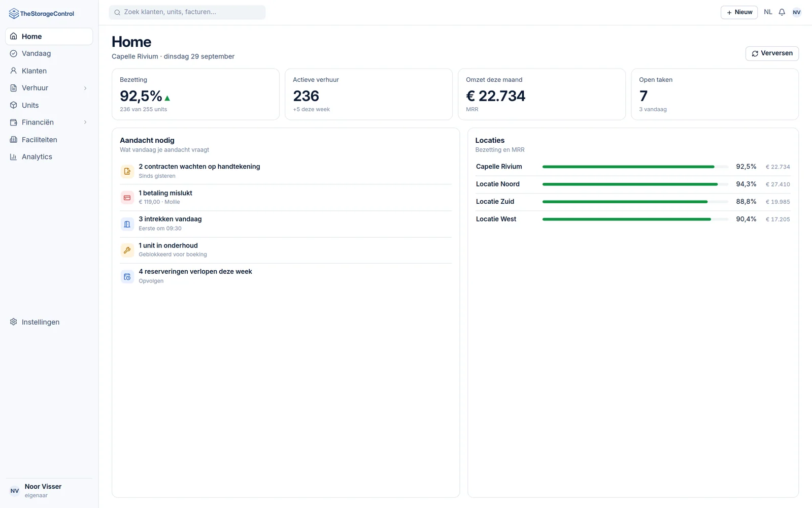
Task: Click the Klanten person icon
Action: [14, 71]
